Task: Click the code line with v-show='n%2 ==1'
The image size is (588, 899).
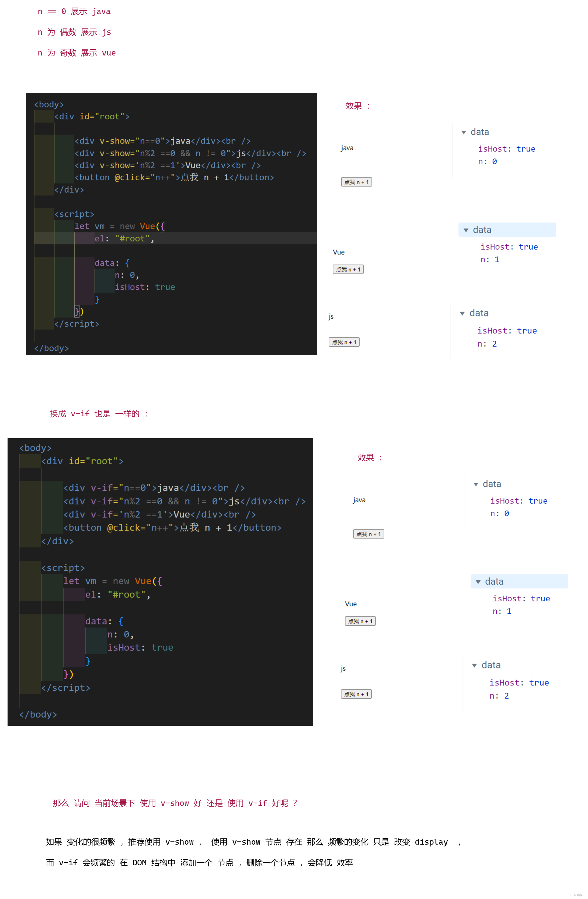Action: [x=168, y=165]
